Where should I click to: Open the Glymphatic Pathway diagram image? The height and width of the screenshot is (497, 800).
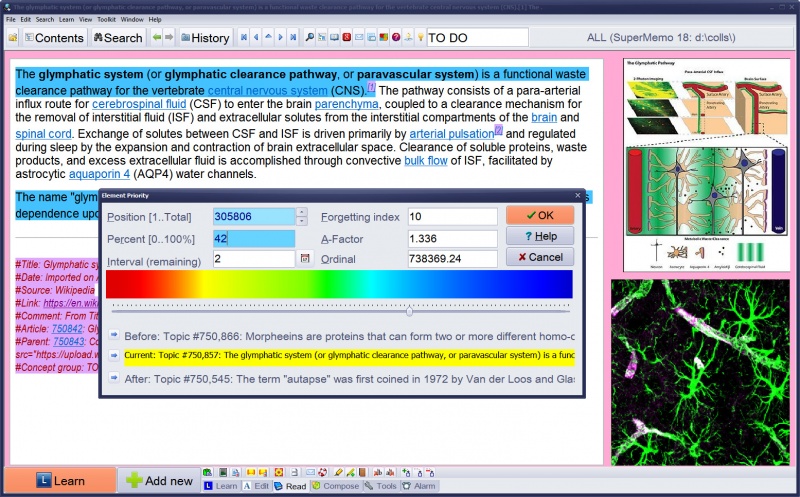705,165
